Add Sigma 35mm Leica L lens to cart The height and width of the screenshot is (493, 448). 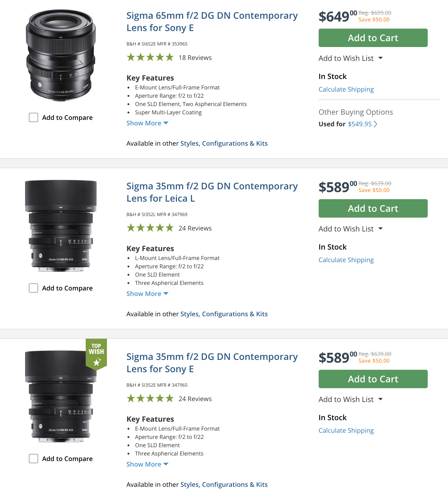(373, 208)
